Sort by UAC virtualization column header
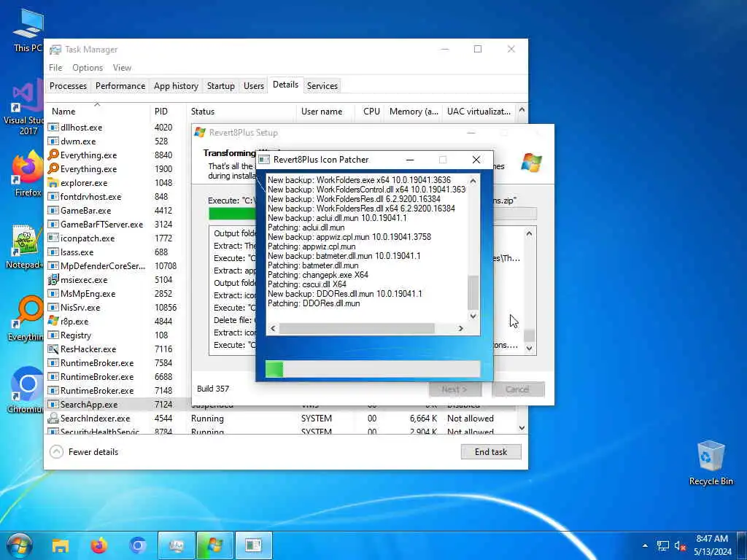 coord(479,112)
